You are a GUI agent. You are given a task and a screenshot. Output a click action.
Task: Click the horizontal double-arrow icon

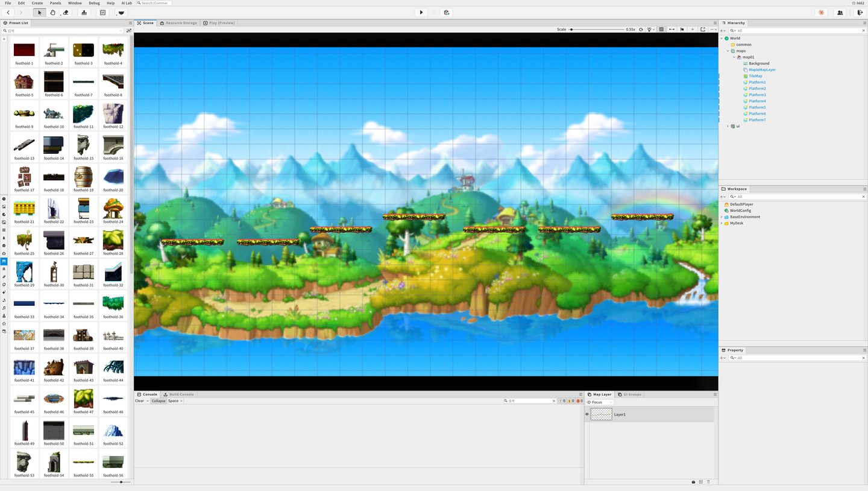671,29
